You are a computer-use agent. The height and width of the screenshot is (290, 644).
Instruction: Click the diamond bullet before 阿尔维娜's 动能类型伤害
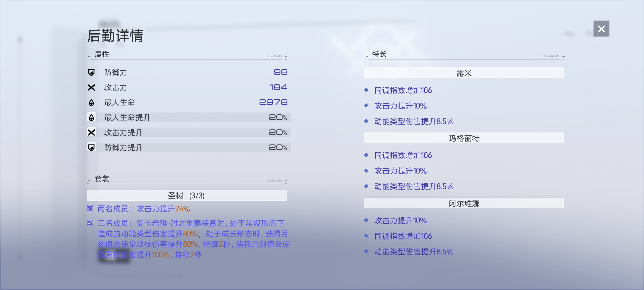[366, 251]
